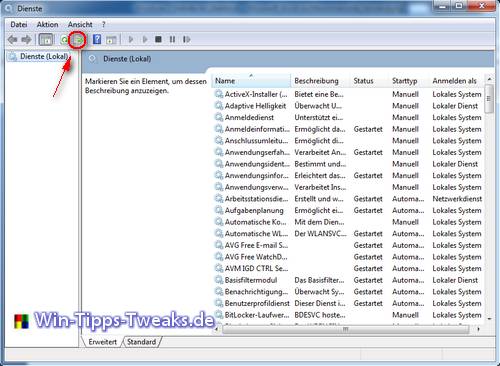This screenshot has height=366, width=500.
Task: Go back with the left arrow toolbar icon
Action: [13, 40]
